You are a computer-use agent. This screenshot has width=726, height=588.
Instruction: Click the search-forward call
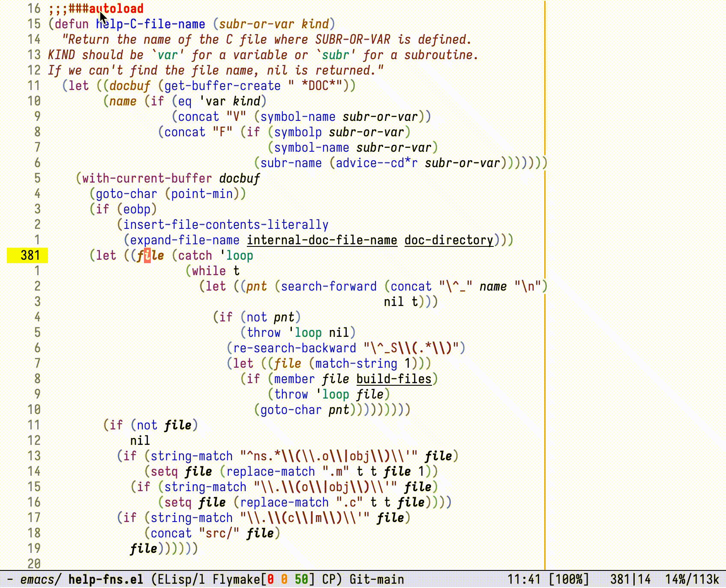[329, 286]
